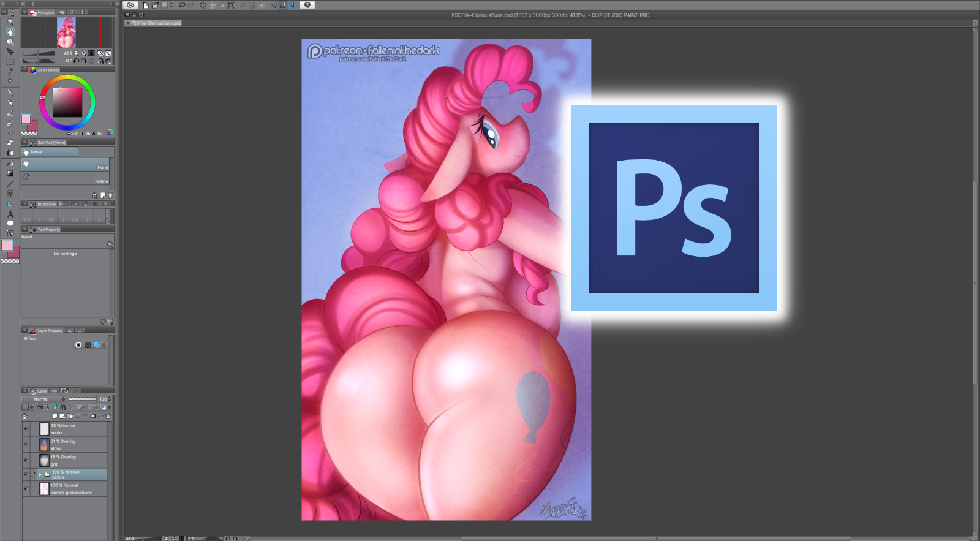
Task: Select the Blend tool
Action: click(10, 153)
